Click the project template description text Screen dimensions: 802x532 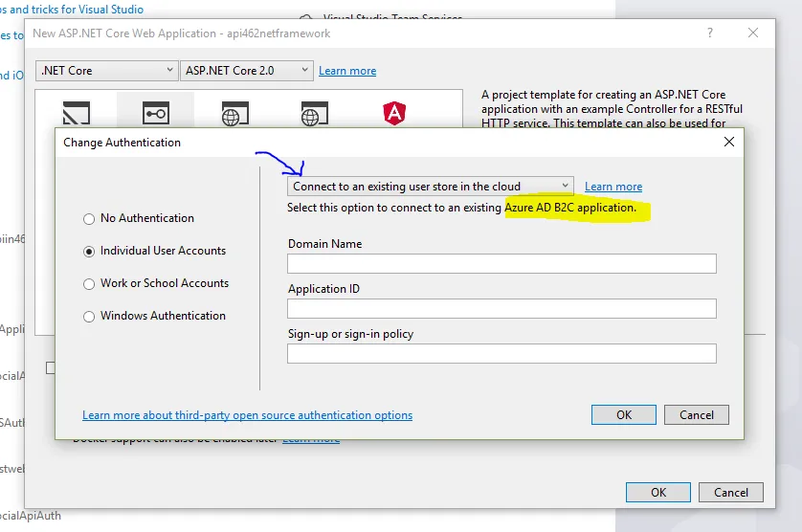[x=612, y=109]
